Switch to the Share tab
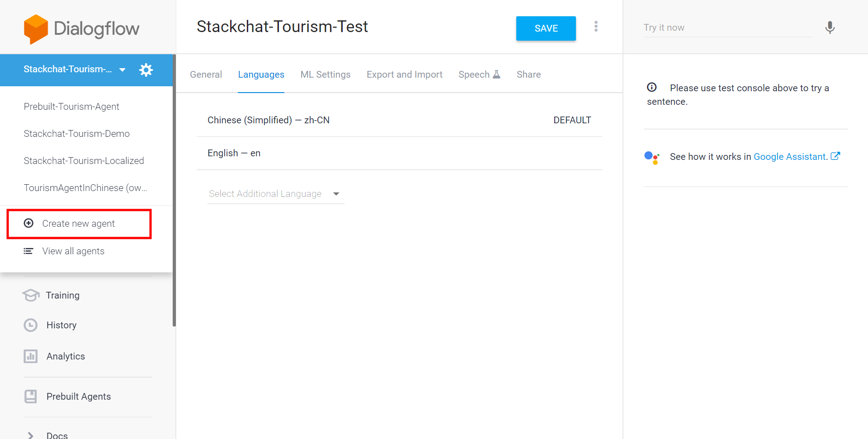Image resolution: width=868 pixels, height=439 pixels. (528, 75)
